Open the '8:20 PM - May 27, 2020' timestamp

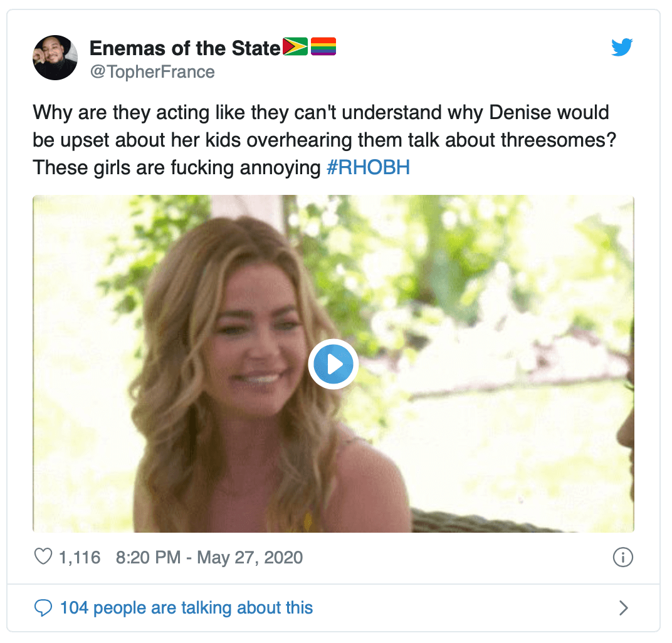[x=209, y=557]
